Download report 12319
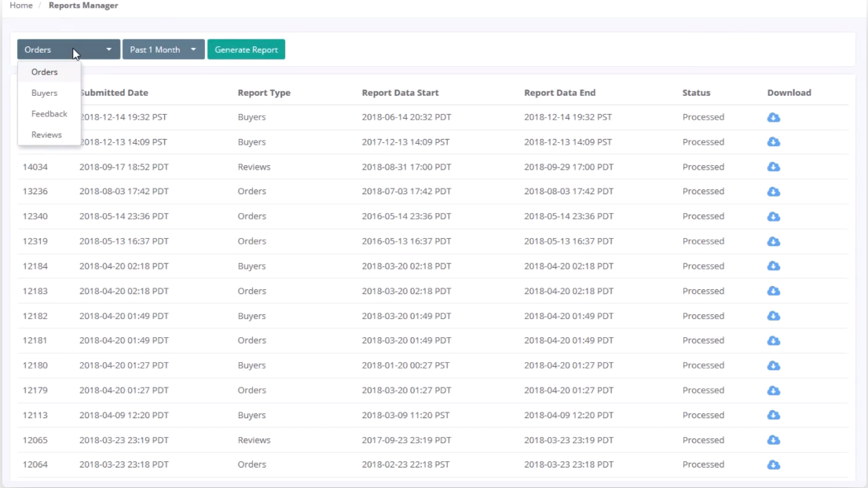868x488 pixels. 773,241
